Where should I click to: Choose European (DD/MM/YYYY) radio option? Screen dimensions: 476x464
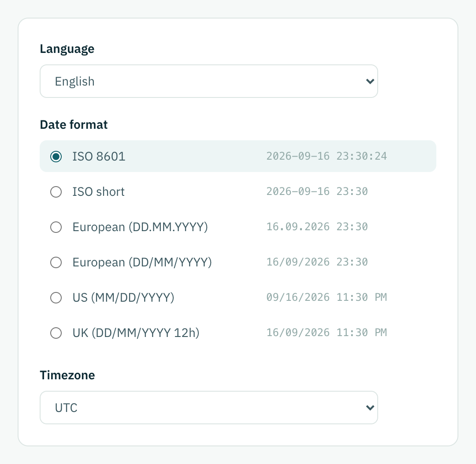56,262
